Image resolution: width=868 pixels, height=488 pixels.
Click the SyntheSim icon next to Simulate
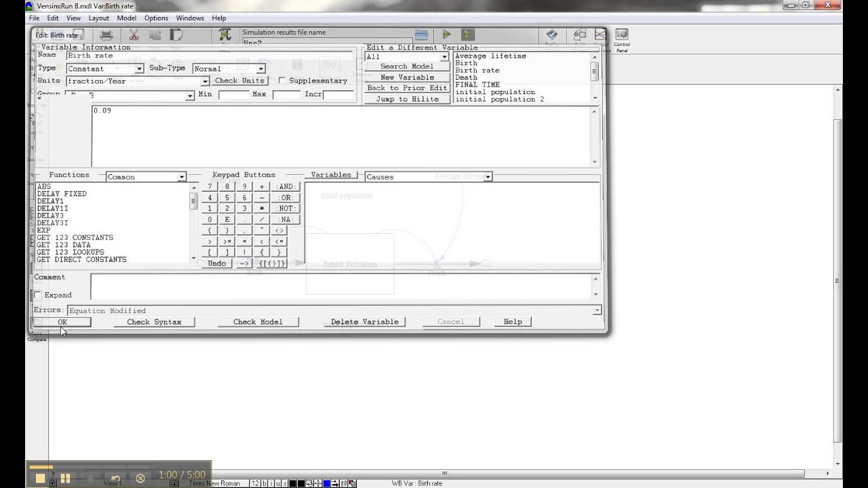(x=468, y=35)
